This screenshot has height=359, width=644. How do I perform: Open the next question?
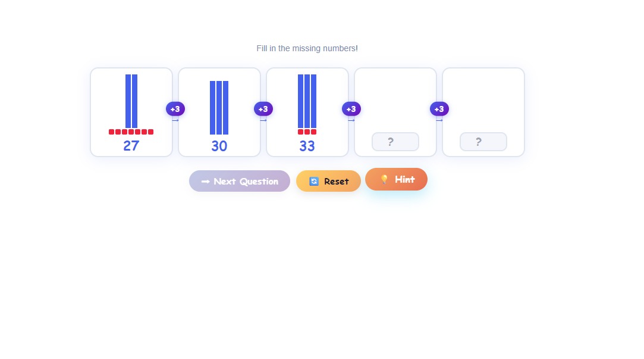tap(239, 180)
